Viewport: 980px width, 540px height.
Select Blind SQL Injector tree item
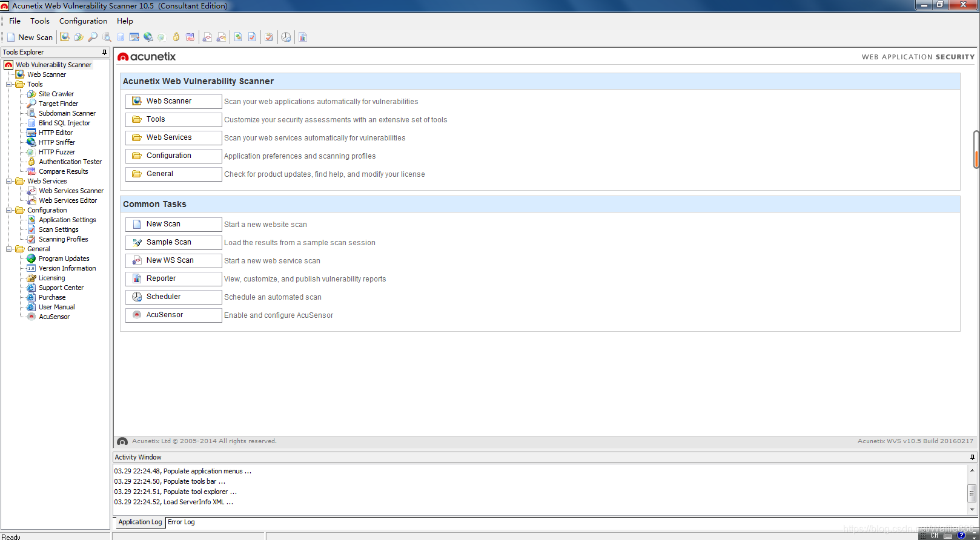tap(64, 123)
